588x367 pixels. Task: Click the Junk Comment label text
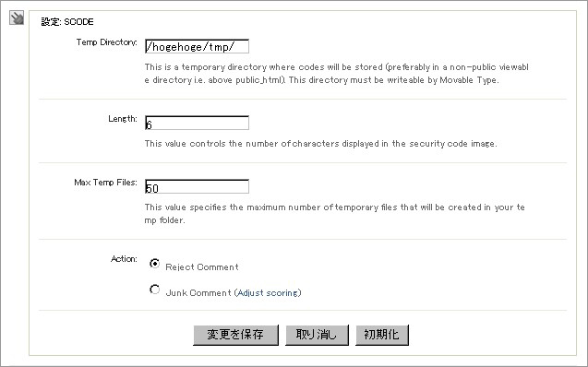click(x=198, y=293)
